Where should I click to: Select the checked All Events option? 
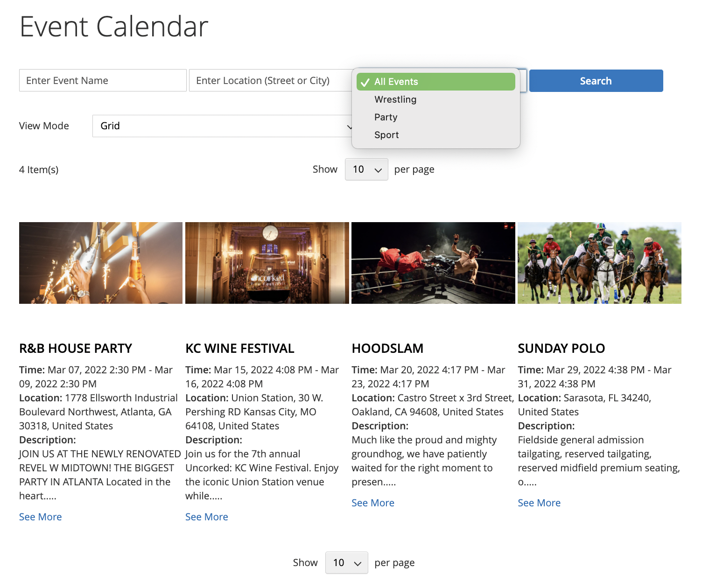pyautogui.click(x=396, y=81)
